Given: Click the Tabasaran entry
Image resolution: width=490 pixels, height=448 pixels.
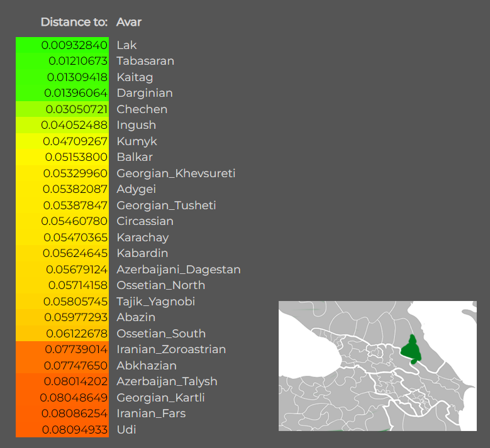Looking at the screenshot, I should (x=145, y=61).
